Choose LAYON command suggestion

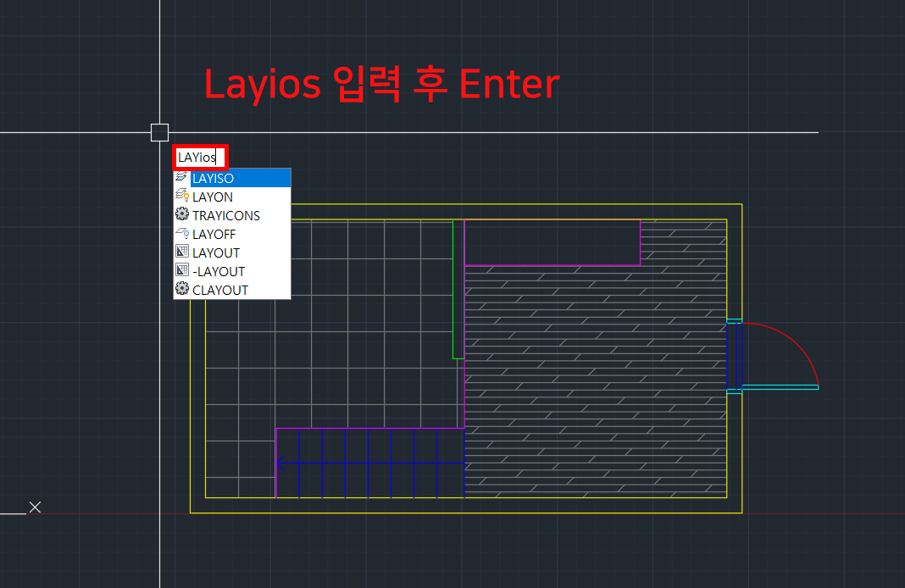(x=232, y=197)
